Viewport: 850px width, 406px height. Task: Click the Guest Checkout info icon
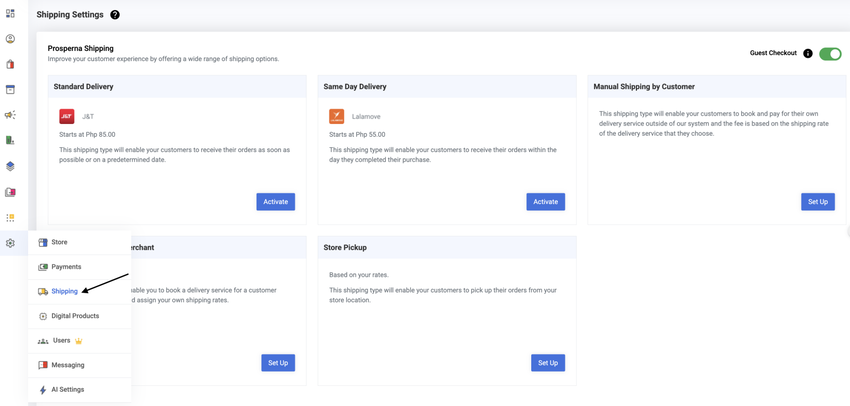click(x=808, y=54)
